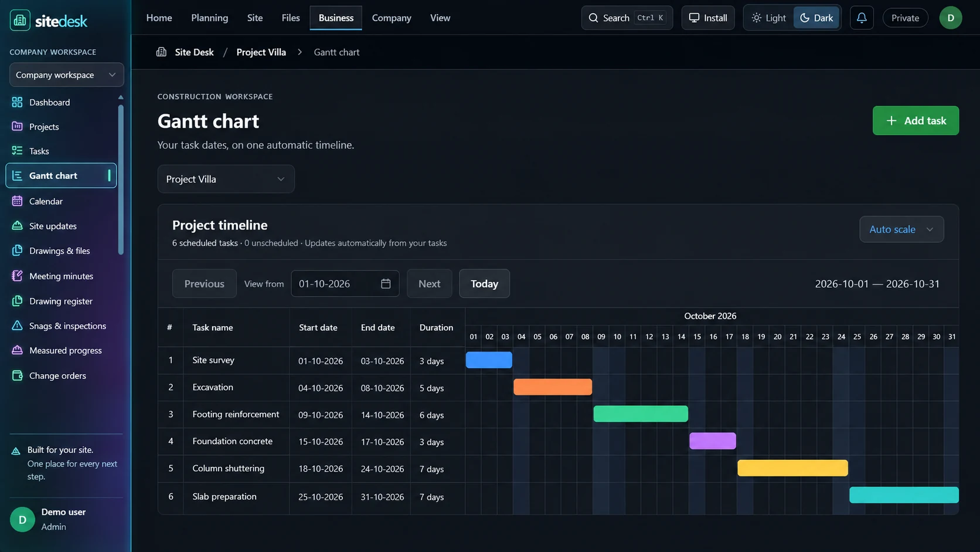Click the Install button
The image size is (980, 552).
pos(707,18)
